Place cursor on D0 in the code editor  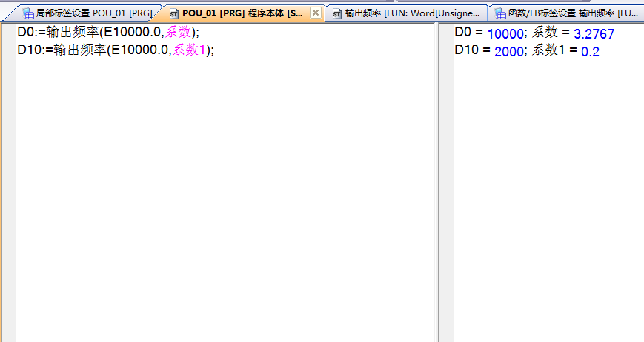click(26, 34)
